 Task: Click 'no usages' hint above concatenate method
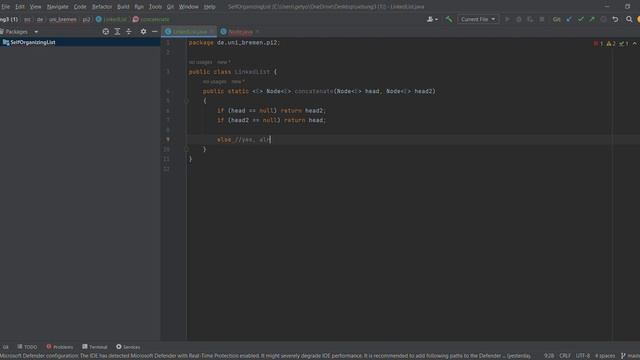(x=214, y=82)
